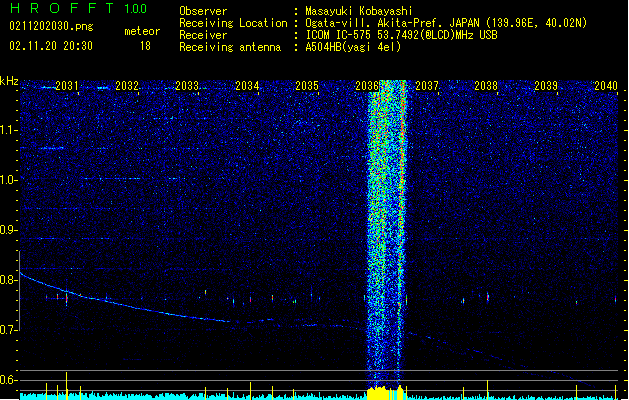Click the 1.1 kHz axis label
629x400 pixels.
coord(8,130)
